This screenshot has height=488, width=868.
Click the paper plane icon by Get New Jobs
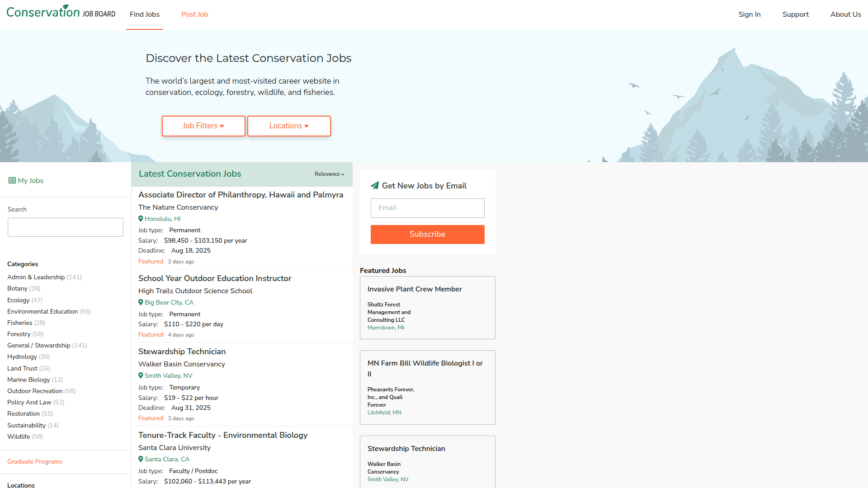pos(375,185)
